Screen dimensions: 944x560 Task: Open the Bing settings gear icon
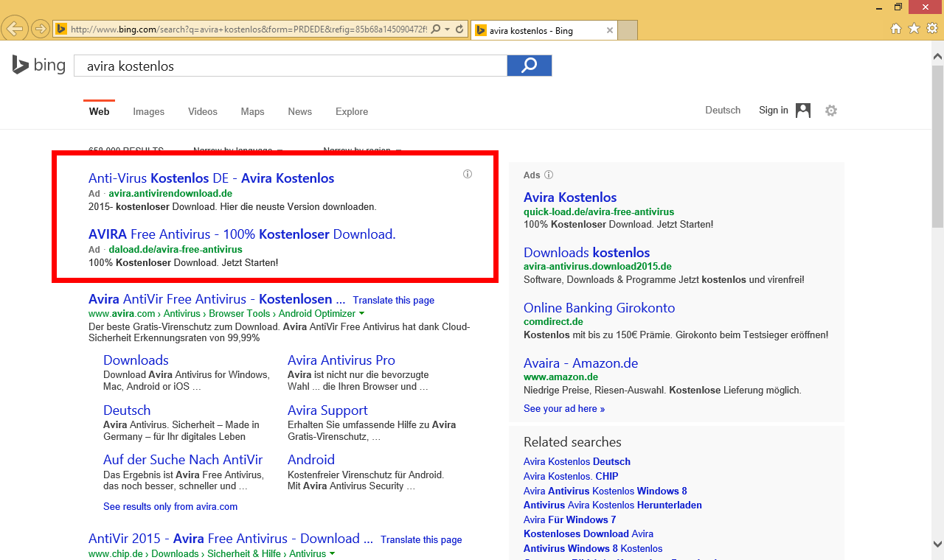click(x=831, y=111)
